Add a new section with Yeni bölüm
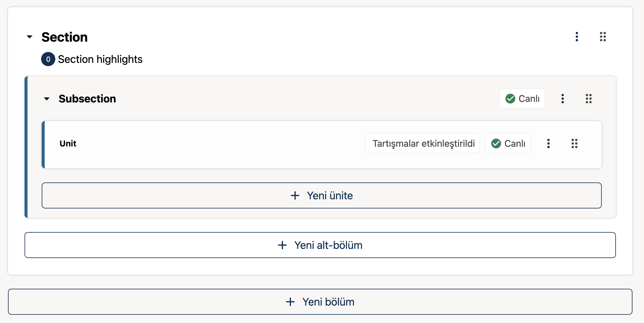This screenshot has height=323, width=644. [320, 302]
